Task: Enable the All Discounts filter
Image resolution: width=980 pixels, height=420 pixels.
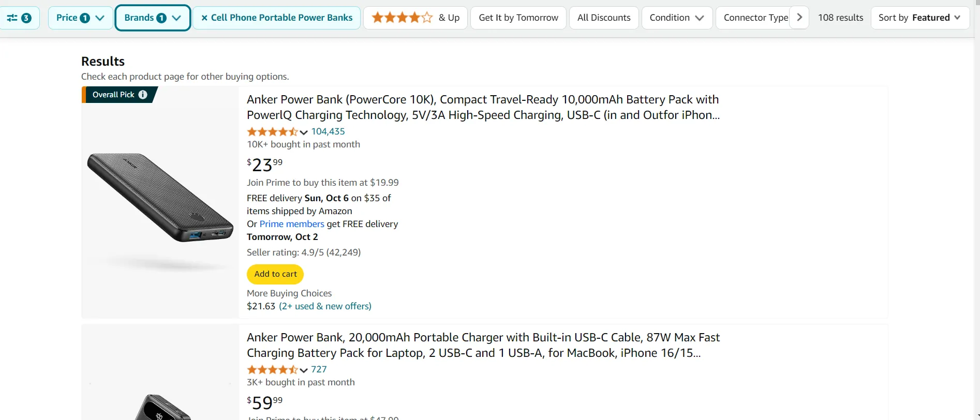Action: coord(603,17)
